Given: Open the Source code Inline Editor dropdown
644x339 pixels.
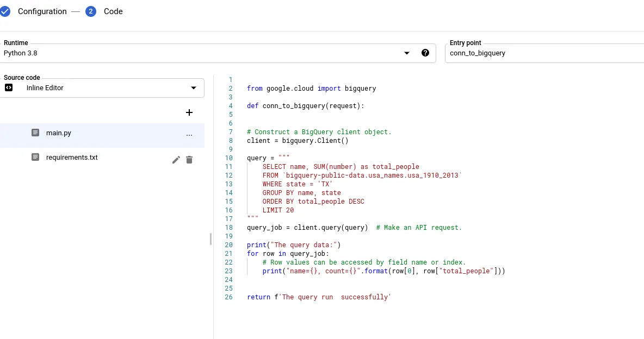Looking at the screenshot, I should (194, 88).
